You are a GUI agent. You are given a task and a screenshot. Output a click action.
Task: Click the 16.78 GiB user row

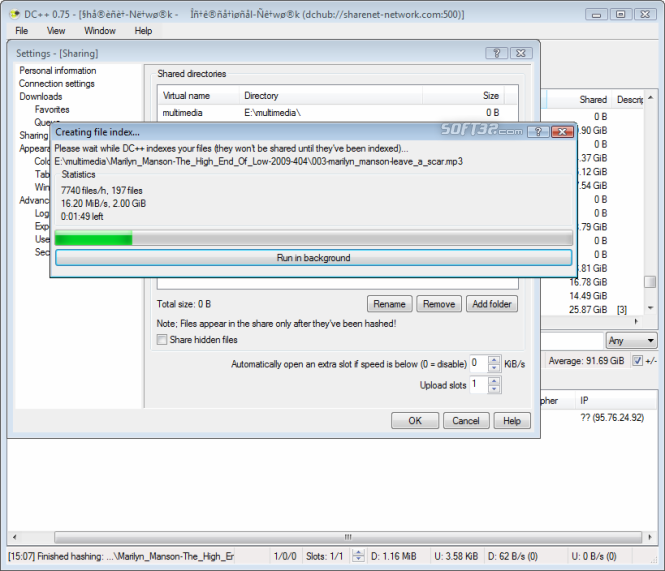pos(592,282)
